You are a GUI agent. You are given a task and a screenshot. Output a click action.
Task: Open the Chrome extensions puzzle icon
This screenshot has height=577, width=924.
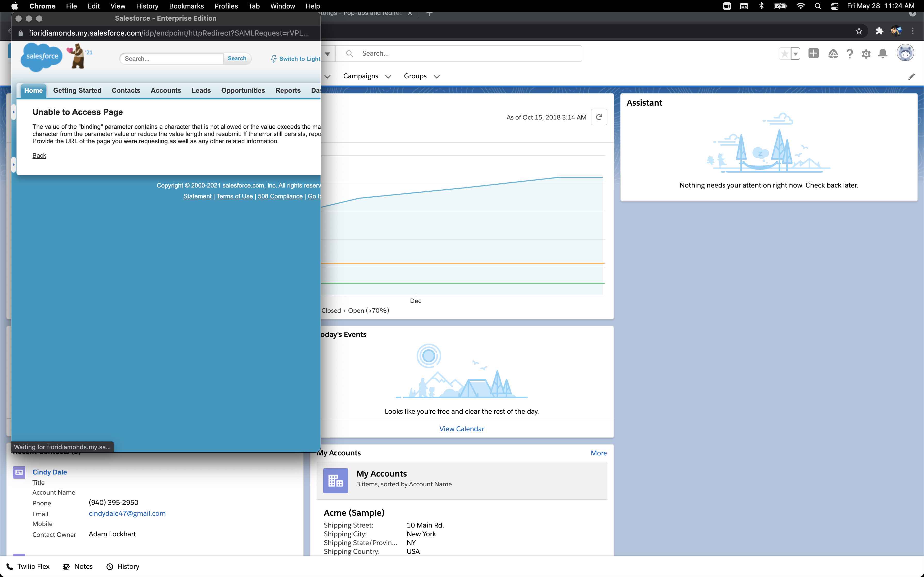tap(879, 31)
